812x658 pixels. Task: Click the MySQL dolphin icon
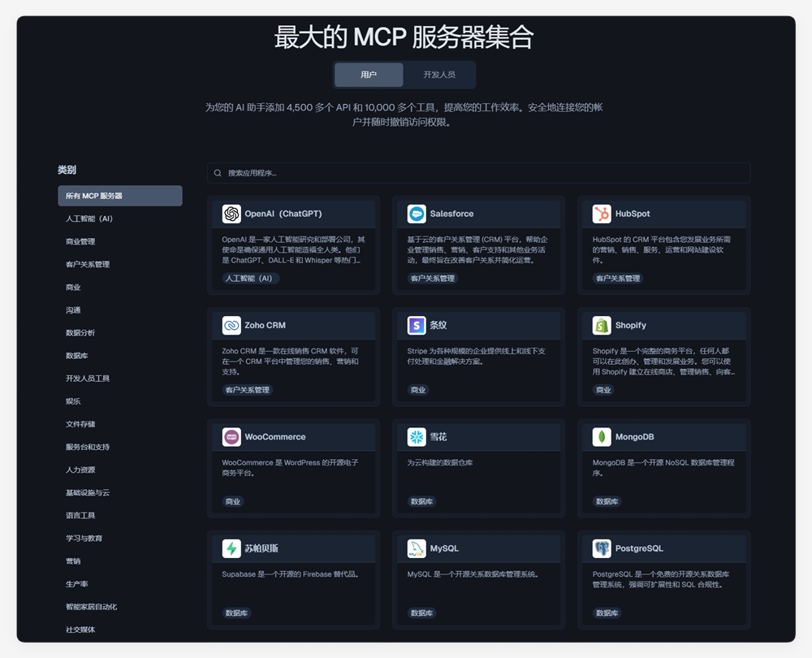[x=417, y=548]
